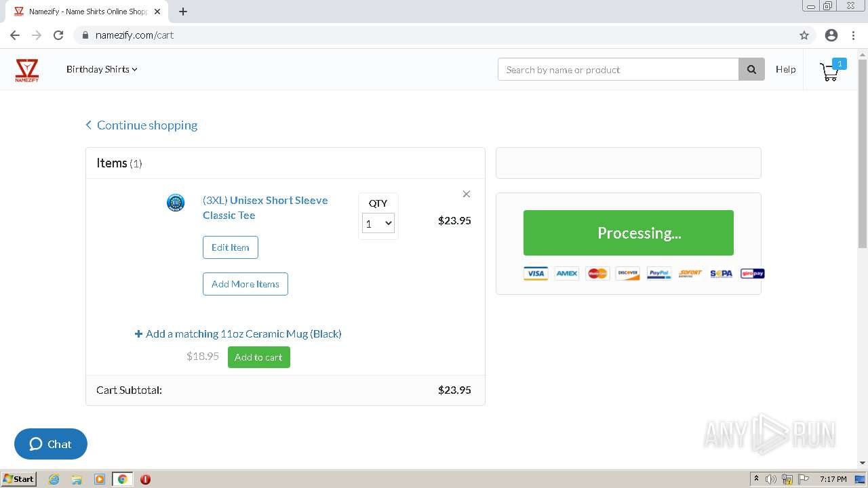
Task: Open the Windows Start menu
Action: [19, 479]
